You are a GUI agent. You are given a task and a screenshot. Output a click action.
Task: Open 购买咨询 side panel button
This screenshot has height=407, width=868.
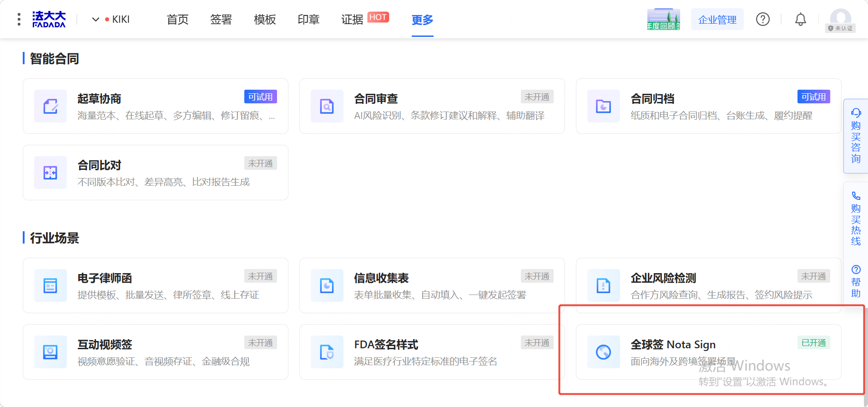point(856,136)
